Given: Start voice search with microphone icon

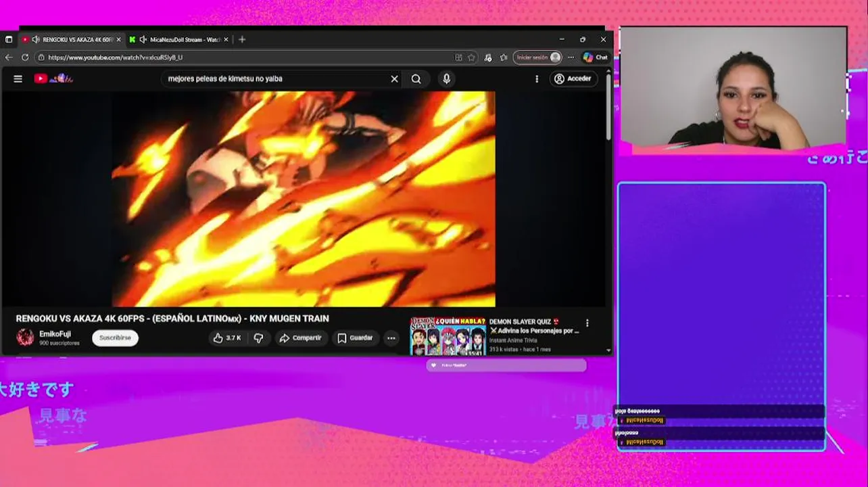Looking at the screenshot, I should click(446, 78).
